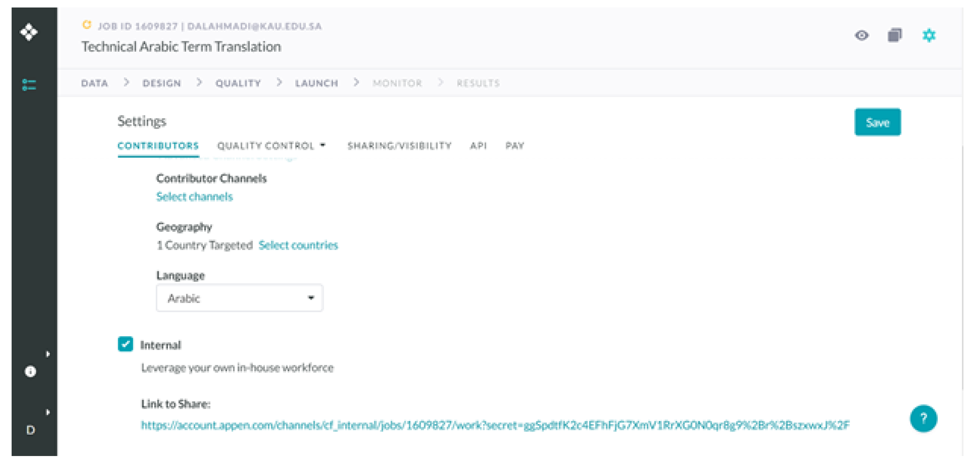Click the Appen logo in sidebar
The width and height of the screenshot is (980, 463).
coord(29,32)
